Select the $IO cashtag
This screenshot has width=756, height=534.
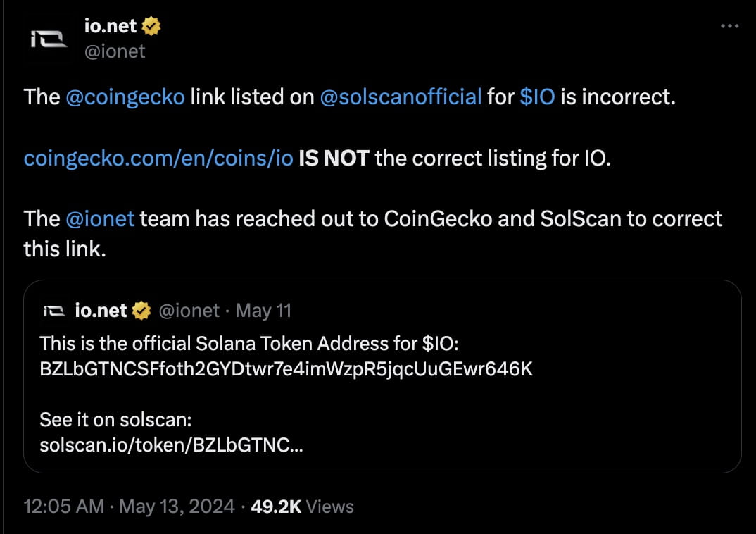tap(538, 97)
